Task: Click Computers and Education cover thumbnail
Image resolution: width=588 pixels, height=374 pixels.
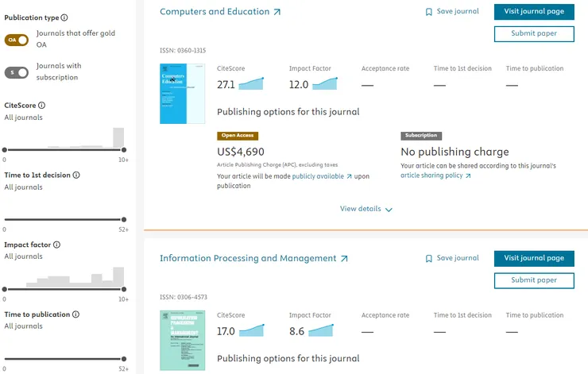Action: [x=182, y=94]
